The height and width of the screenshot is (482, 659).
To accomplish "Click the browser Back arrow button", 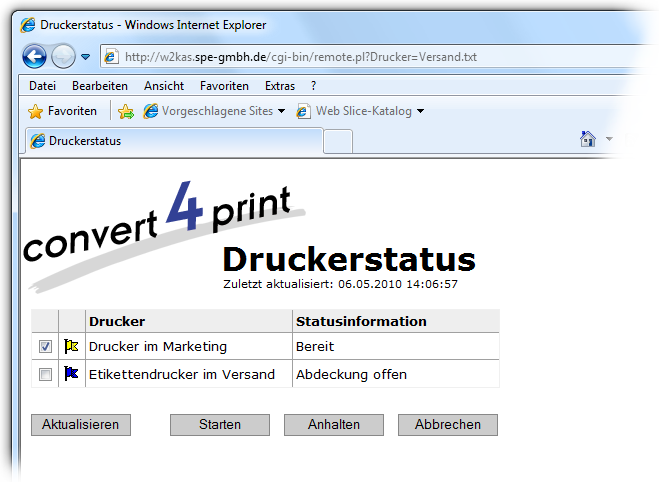I will point(34,56).
